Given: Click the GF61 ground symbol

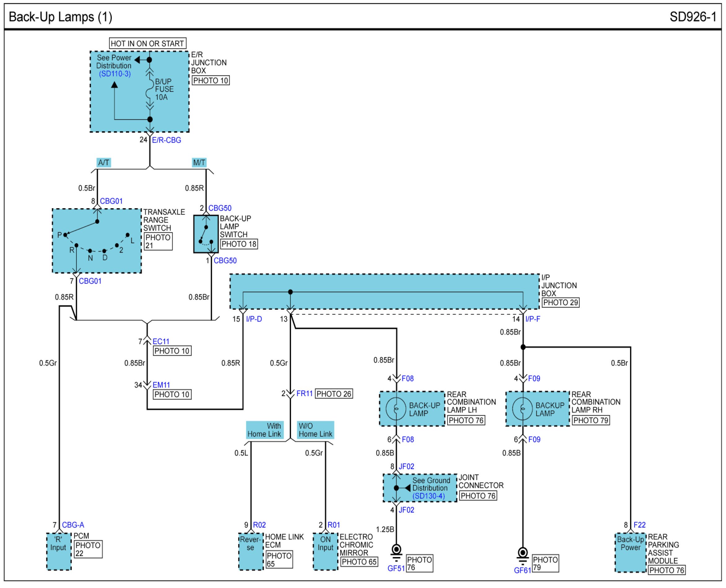Looking at the screenshot, I should click(523, 553).
